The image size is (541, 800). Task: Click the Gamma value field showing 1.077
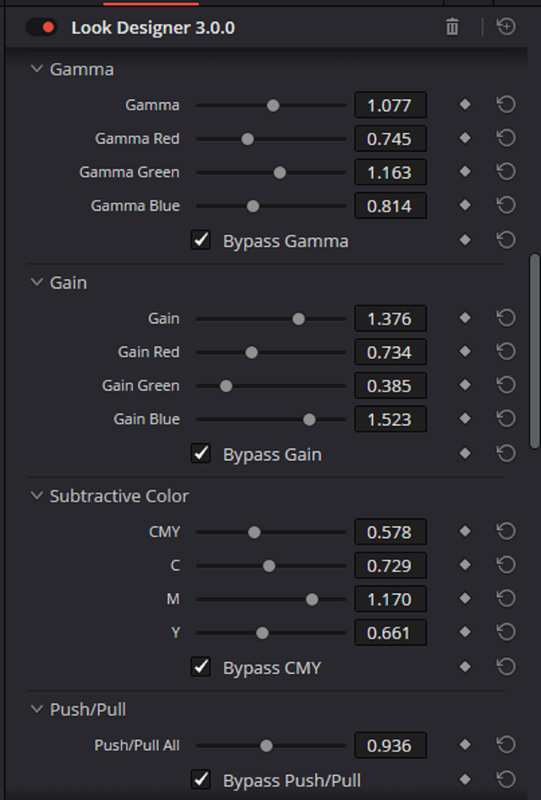pyautogui.click(x=390, y=105)
